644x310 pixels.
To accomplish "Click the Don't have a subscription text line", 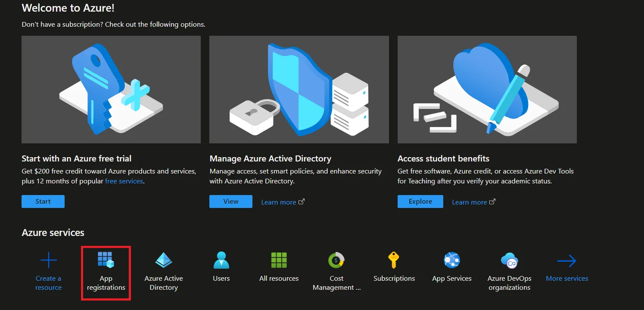I will [x=114, y=25].
